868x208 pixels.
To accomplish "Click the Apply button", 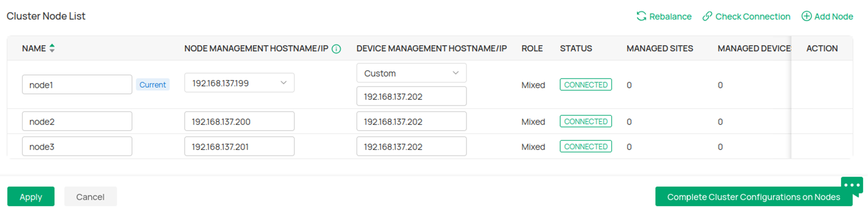I will pyautogui.click(x=31, y=197).
